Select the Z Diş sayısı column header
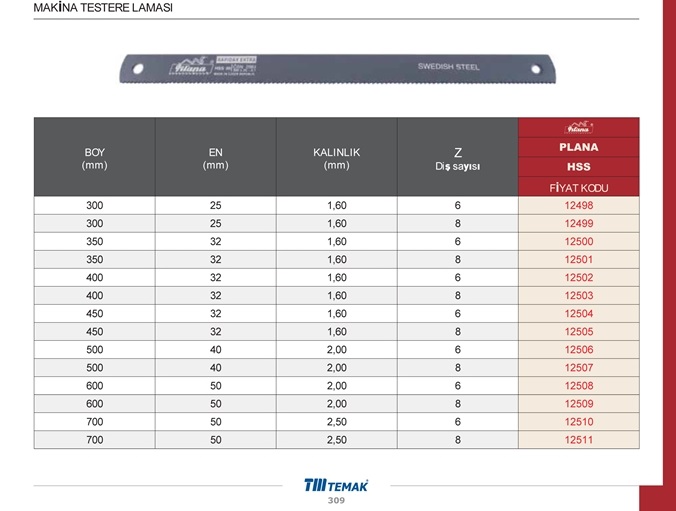 tap(457, 158)
